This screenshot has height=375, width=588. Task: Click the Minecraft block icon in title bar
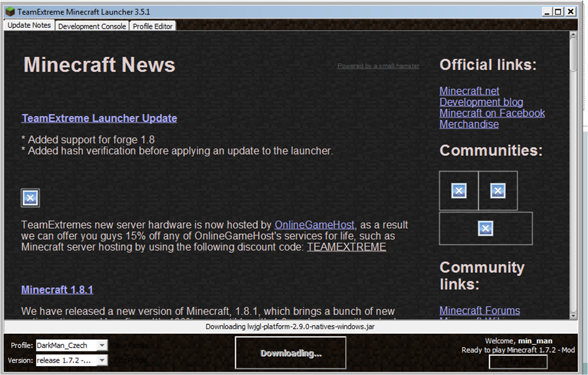tap(10, 11)
